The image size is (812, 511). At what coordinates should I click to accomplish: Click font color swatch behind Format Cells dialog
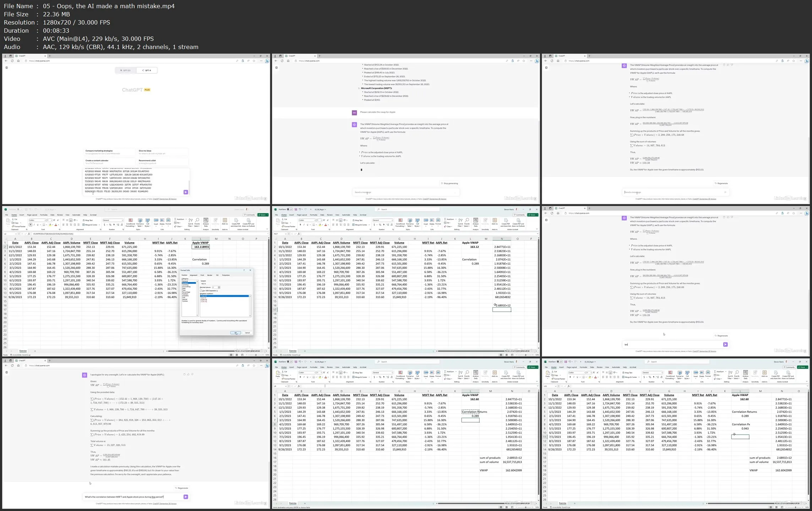[x=56, y=225]
